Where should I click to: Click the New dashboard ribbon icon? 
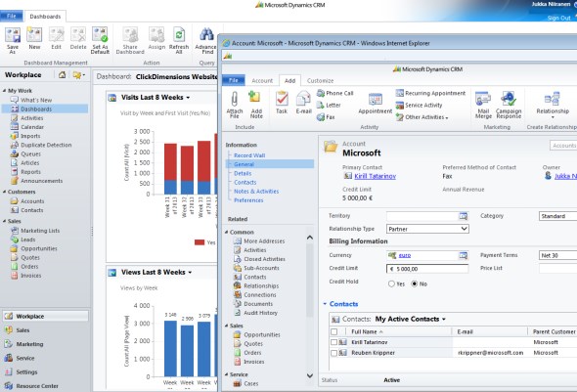point(34,36)
